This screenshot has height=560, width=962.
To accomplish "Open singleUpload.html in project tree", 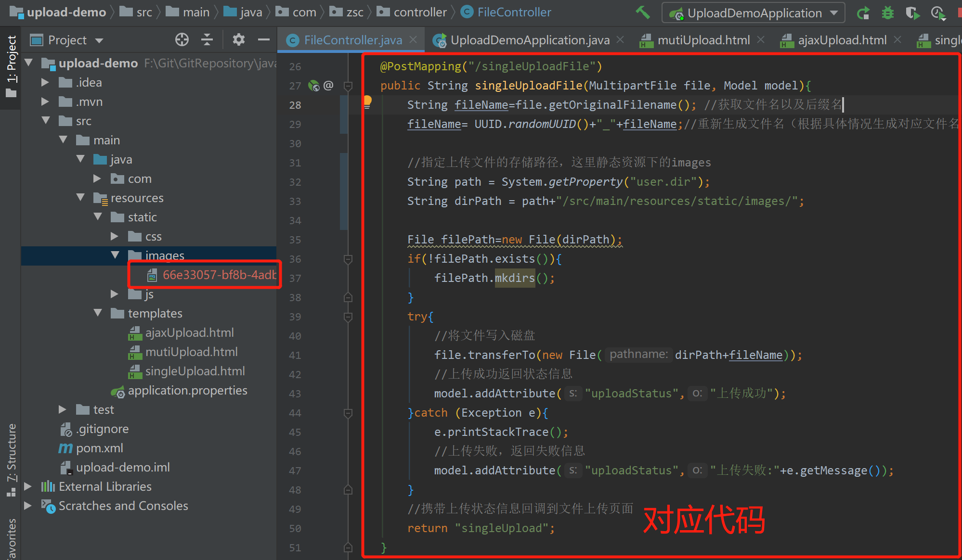I will 195,371.
